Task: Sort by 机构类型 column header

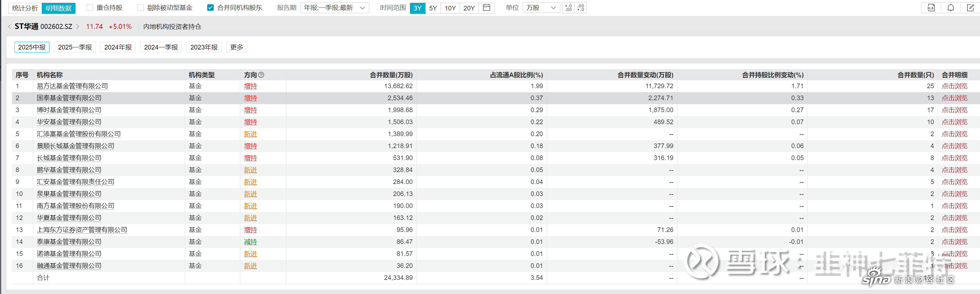Action: click(202, 75)
